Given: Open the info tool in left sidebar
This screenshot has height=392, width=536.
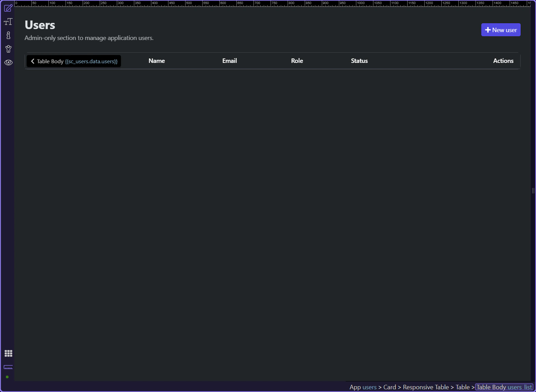Looking at the screenshot, I should click(8, 35).
